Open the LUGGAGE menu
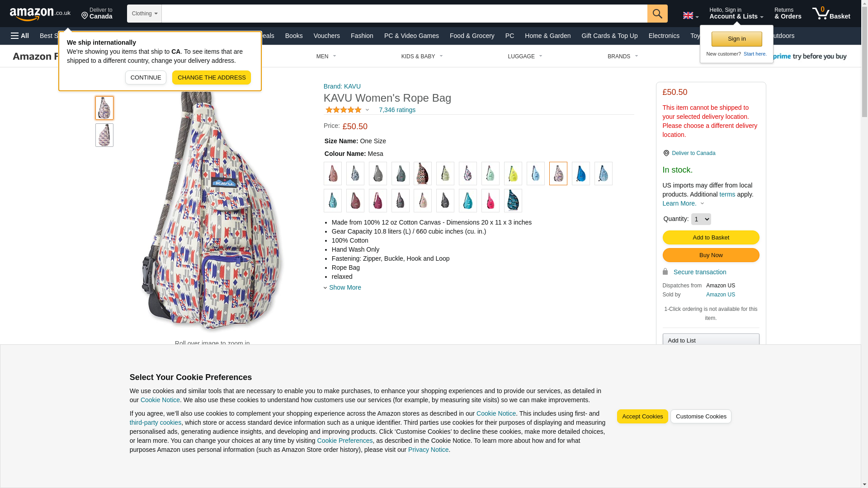868x488 pixels. [525, 56]
